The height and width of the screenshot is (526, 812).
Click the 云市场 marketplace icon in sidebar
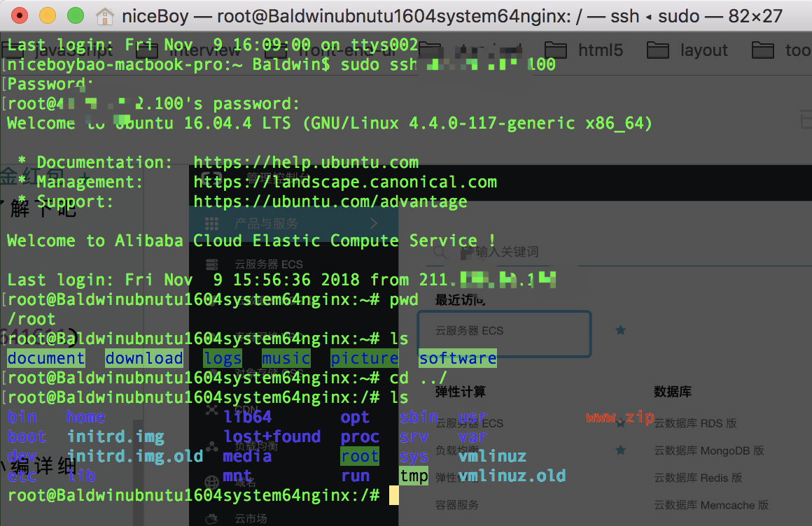tap(212, 518)
